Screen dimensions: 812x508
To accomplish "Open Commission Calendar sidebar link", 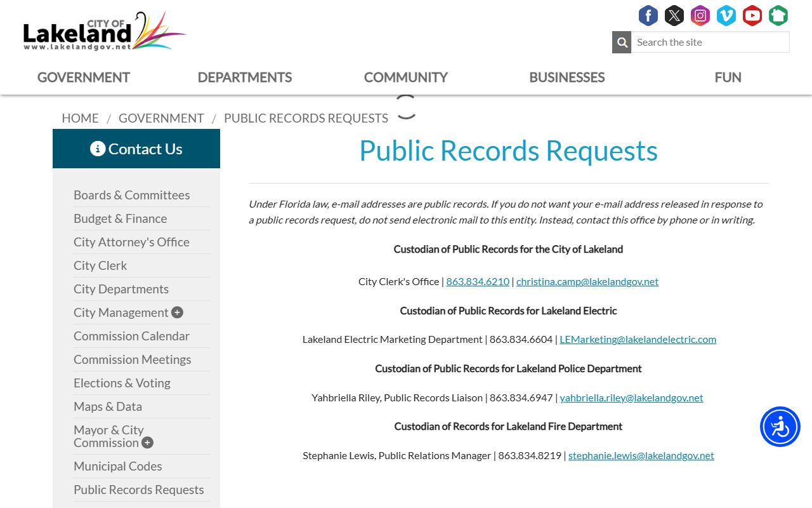I will point(131,336).
